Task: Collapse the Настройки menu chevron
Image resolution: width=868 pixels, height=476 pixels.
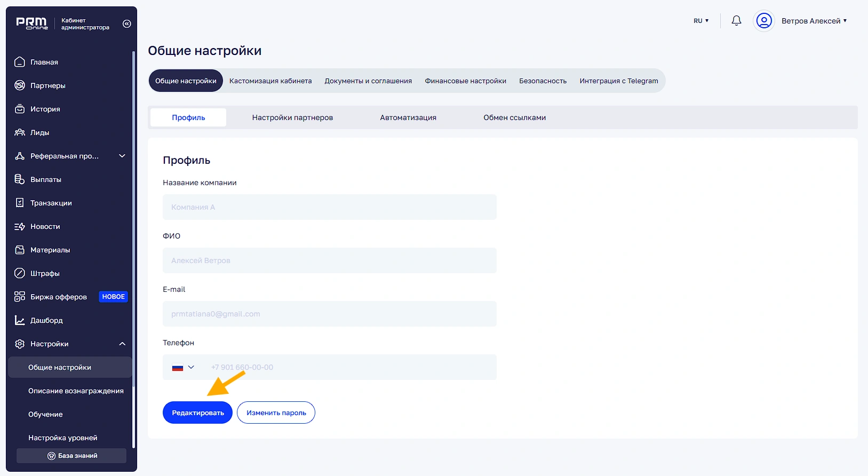Action: click(122, 344)
